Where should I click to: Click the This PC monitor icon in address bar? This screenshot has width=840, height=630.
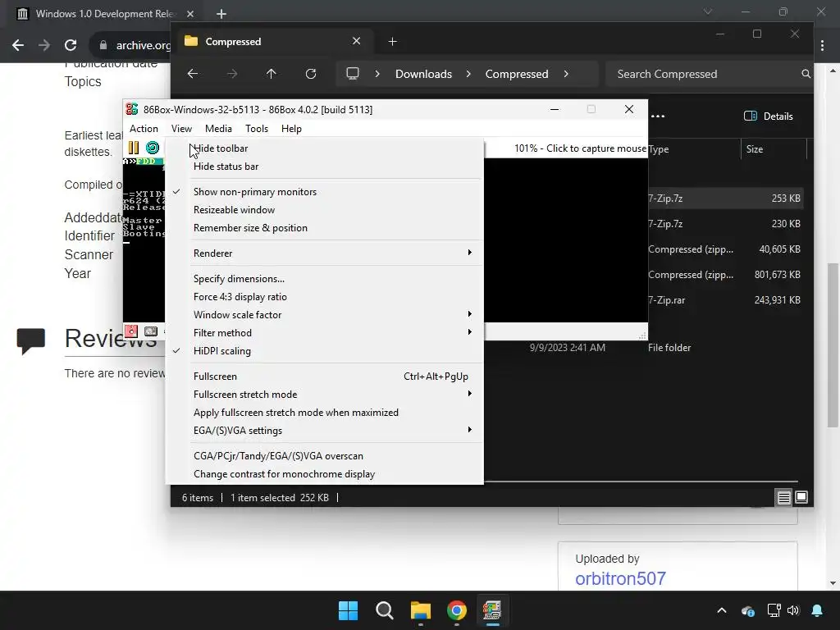(x=353, y=74)
